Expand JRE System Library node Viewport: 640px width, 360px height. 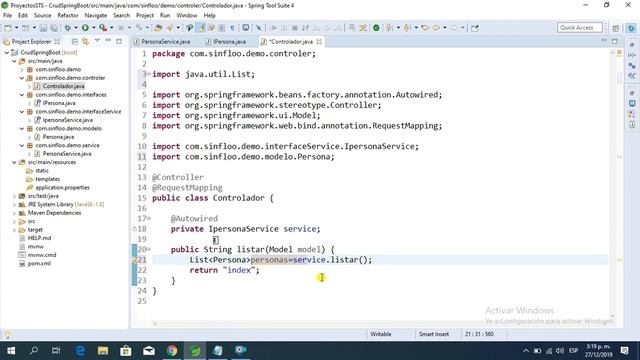point(14,204)
